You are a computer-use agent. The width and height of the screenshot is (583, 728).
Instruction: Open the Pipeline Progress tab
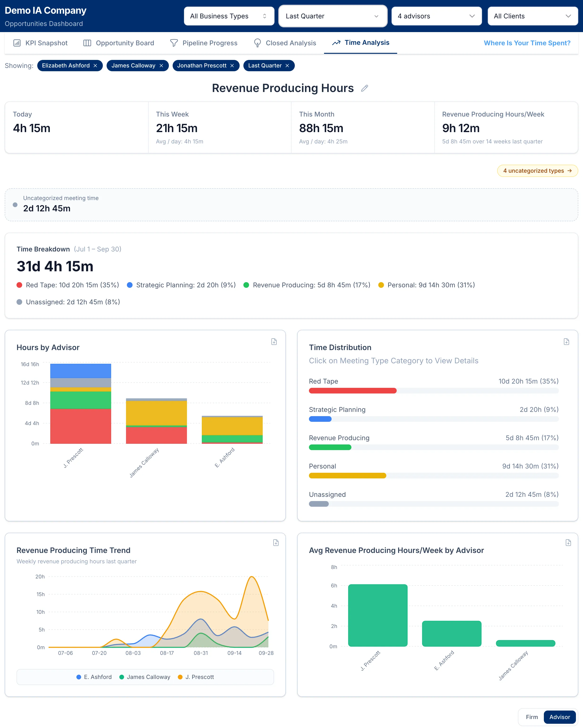click(204, 43)
